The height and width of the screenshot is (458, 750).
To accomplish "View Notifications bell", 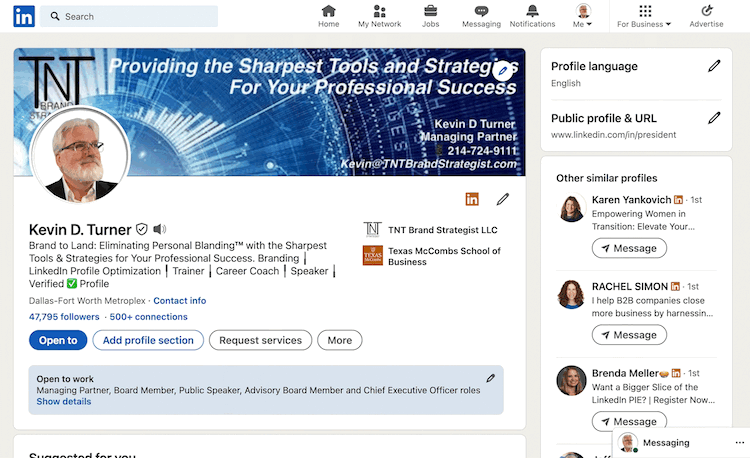I will click(x=532, y=16).
